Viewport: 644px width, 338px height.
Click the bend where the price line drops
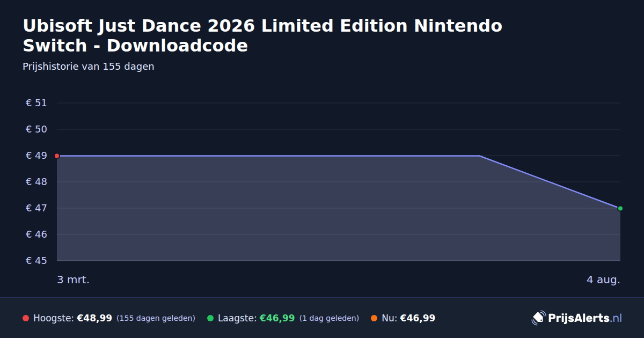tap(479, 156)
